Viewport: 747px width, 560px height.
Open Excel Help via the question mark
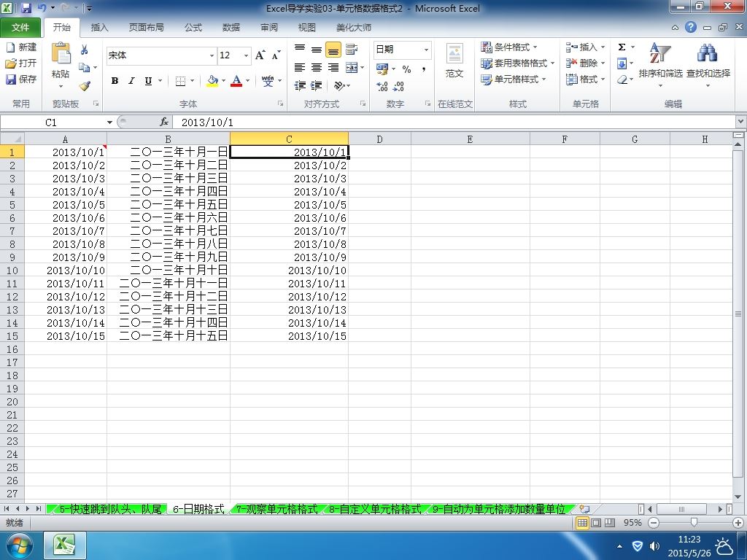691,27
